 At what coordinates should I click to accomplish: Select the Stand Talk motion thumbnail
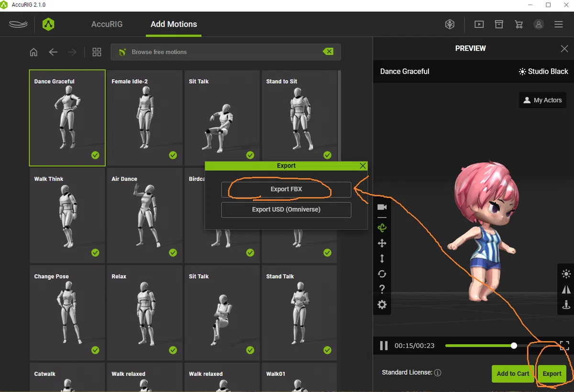pos(299,313)
